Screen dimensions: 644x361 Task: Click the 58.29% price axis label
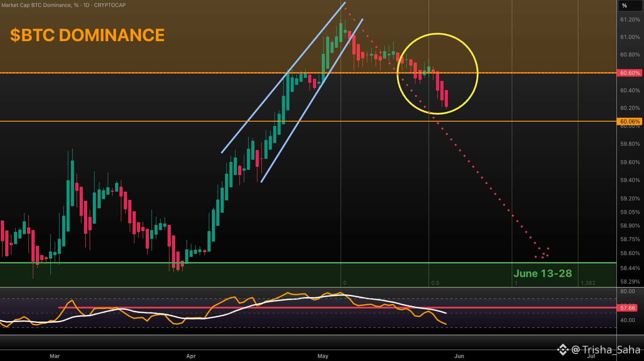tap(630, 282)
